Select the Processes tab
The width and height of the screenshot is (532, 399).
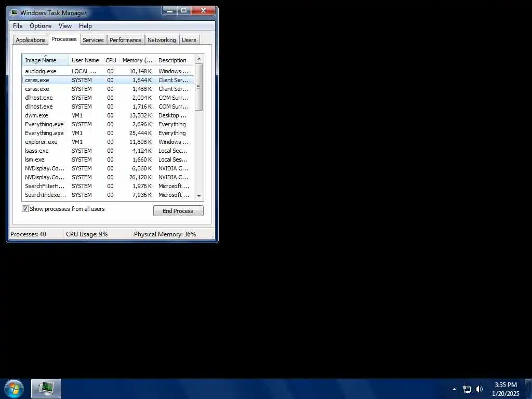(64, 39)
